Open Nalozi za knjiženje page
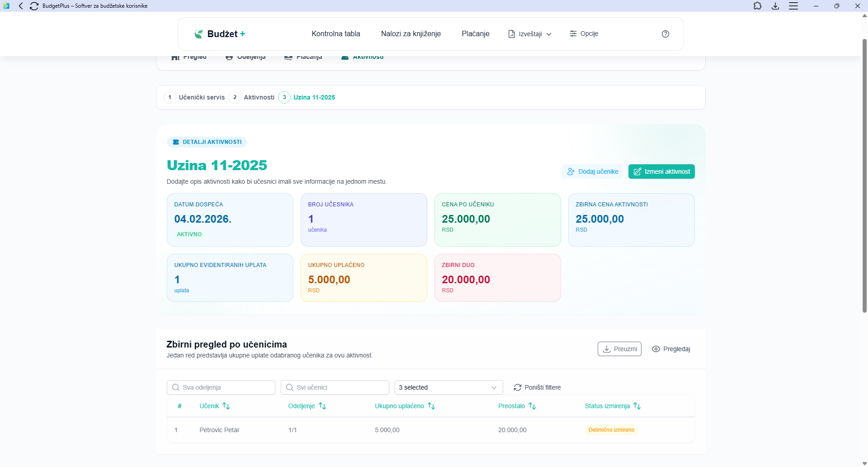Viewport: 868px width, 467px height. 410,34
